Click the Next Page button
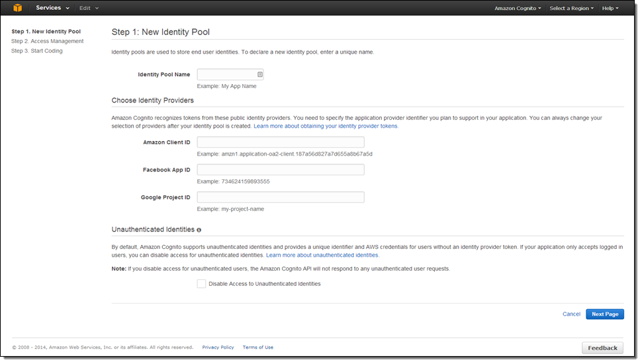 604,314
